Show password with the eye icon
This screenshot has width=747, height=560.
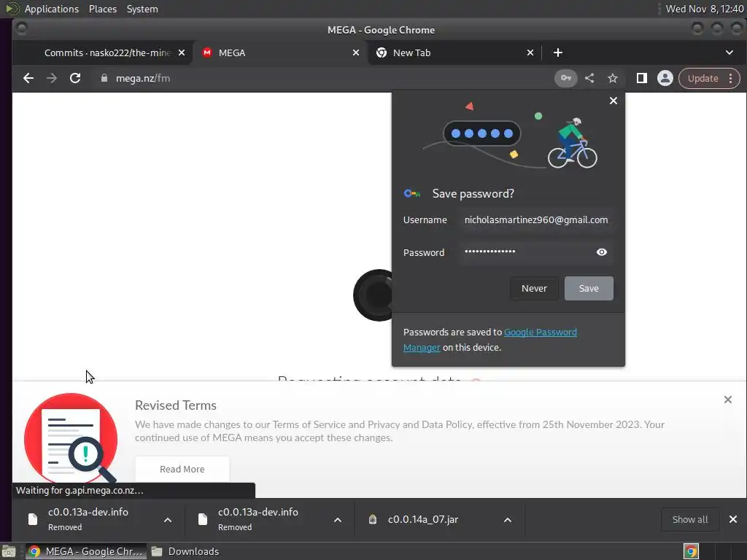point(602,252)
